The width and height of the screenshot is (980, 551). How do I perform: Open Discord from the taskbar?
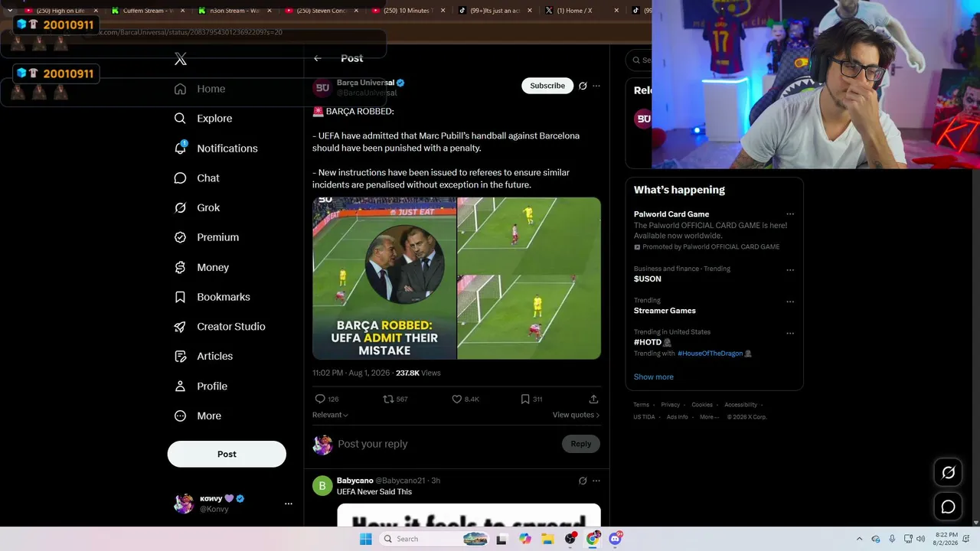615,539
